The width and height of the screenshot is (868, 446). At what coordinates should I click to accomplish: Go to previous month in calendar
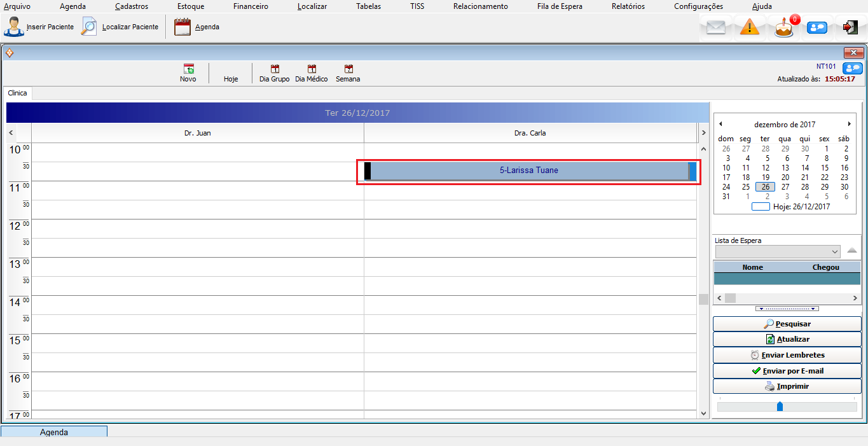click(x=719, y=124)
